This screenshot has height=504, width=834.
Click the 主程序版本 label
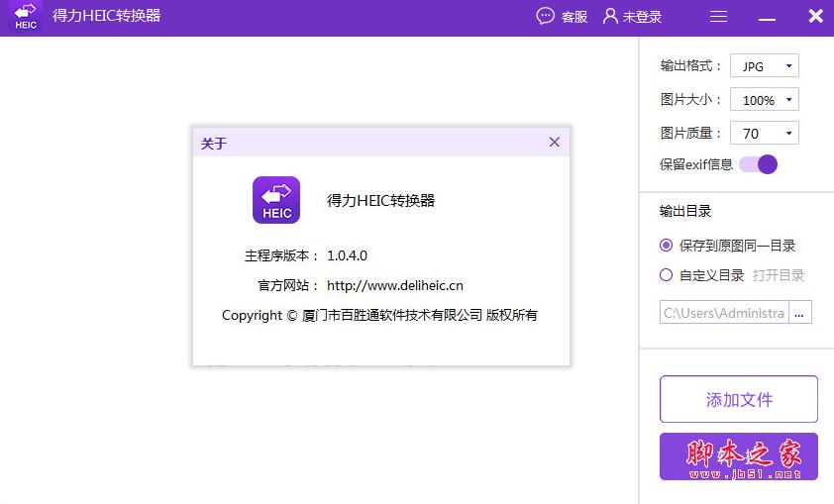[x=281, y=255]
